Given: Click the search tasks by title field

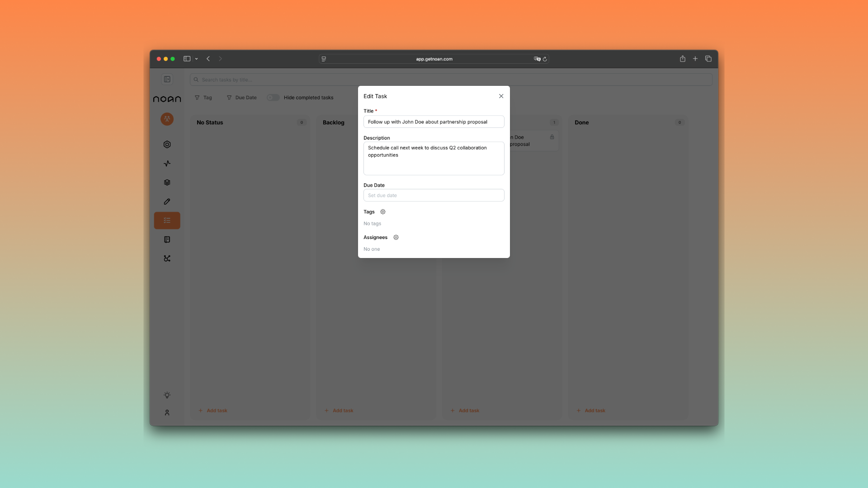Looking at the screenshot, I should 451,80.
